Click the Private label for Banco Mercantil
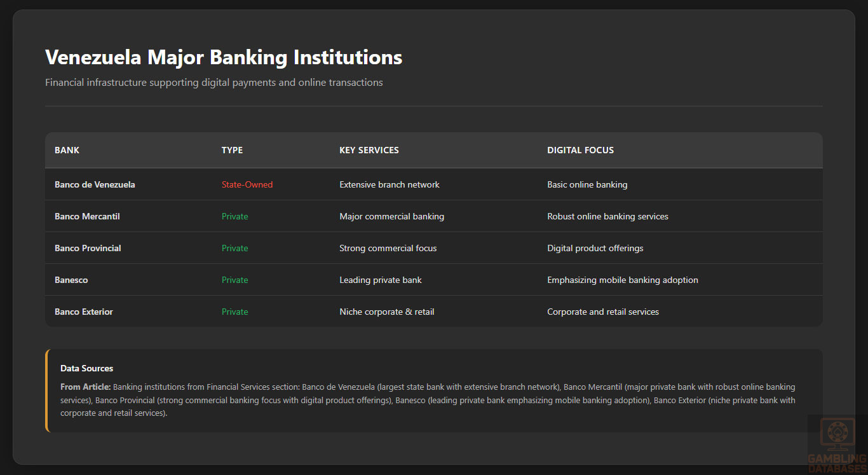Viewport: 868px width, 475px height. pos(234,216)
